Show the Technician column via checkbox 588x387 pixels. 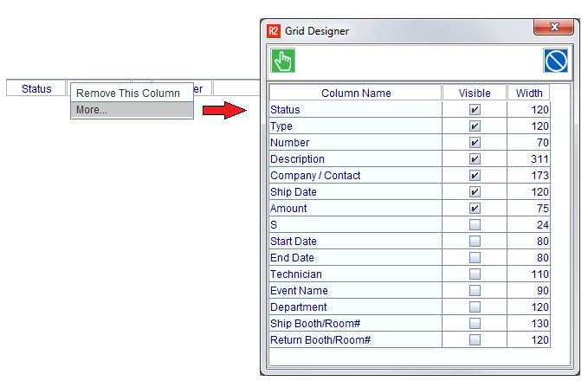click(x=475, y=274)
